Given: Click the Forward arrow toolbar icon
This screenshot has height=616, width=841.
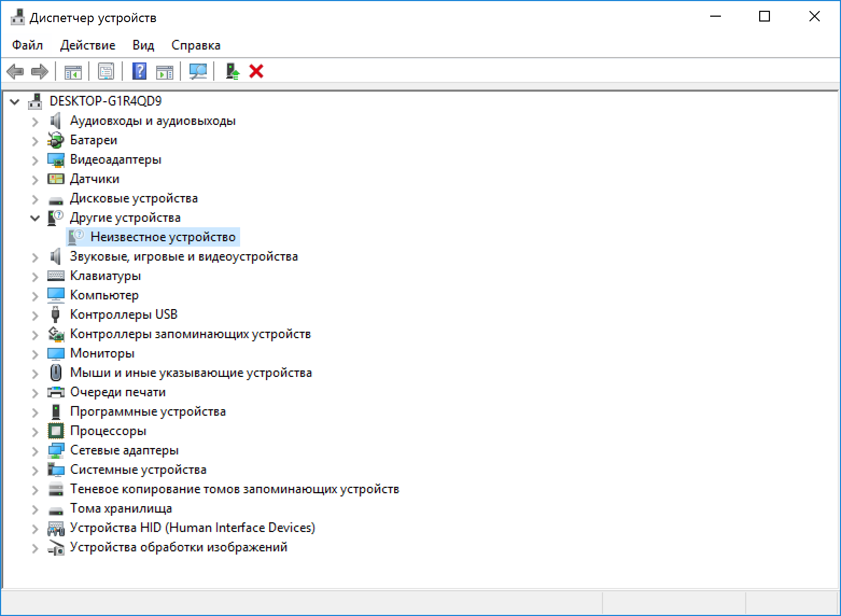Looking at the screenshot, I should (40, 71).
